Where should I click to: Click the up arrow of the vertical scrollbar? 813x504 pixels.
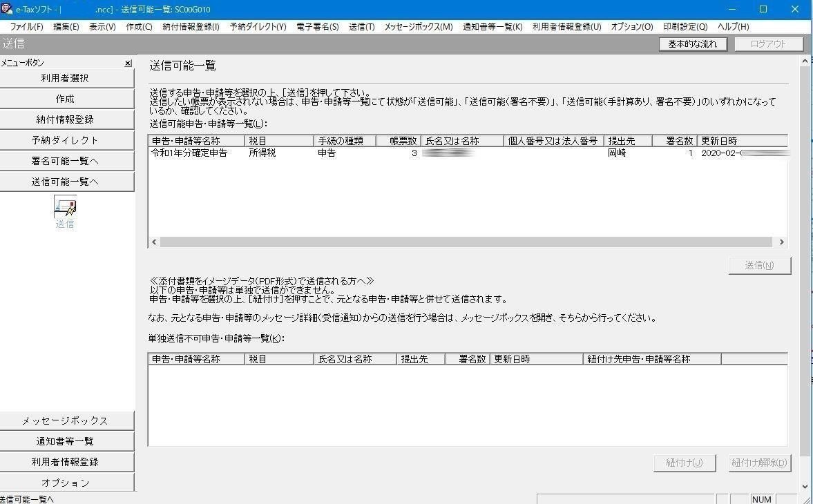pos(805,60)
